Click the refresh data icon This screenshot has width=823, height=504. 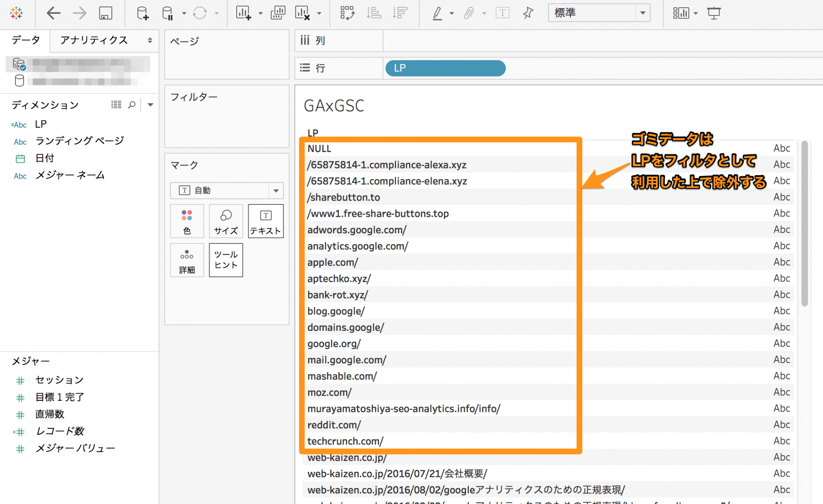[x=200, y=13]
